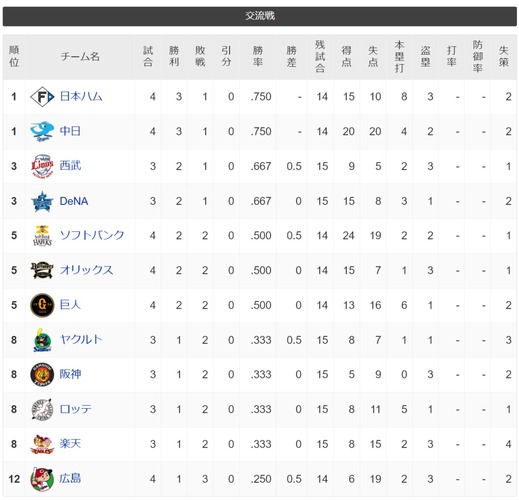Open the 広島 team link
The width and height of the screenshot is (519, 500).
pos(70,479)
